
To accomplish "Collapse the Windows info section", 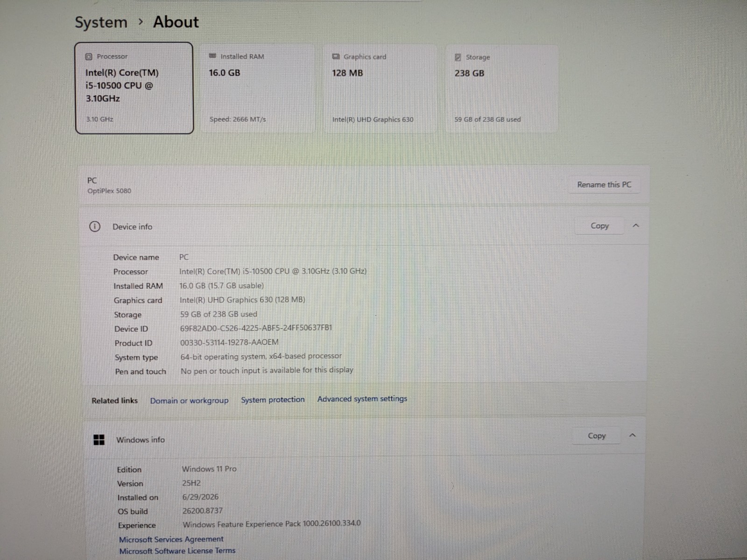I will point(633,435).
